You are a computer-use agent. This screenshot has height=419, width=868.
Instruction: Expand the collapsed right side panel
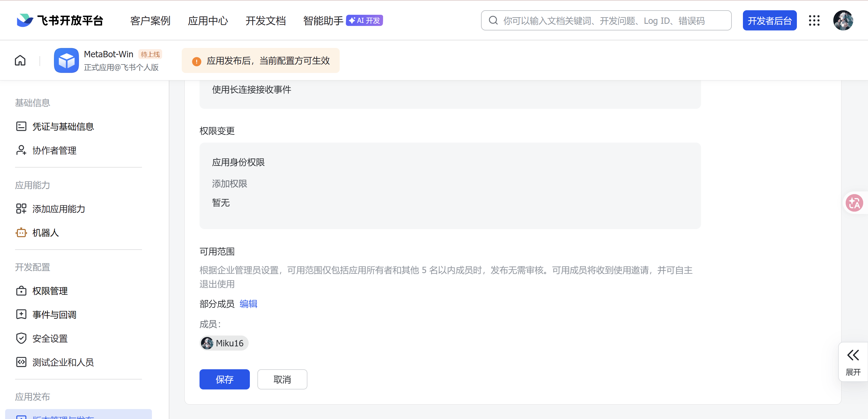853,362
